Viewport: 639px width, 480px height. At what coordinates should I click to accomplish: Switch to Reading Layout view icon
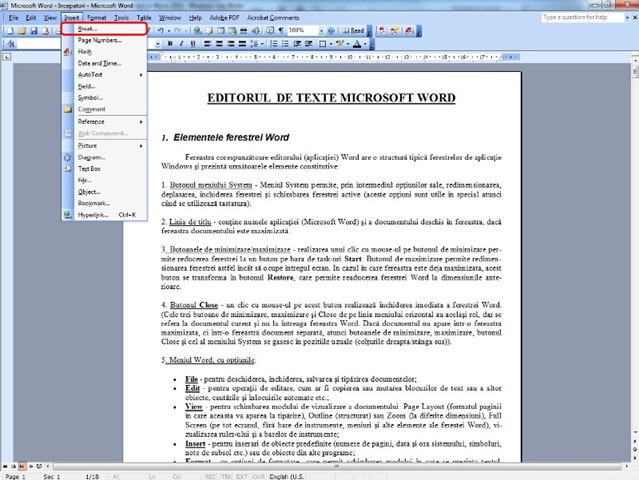point(39,466)
